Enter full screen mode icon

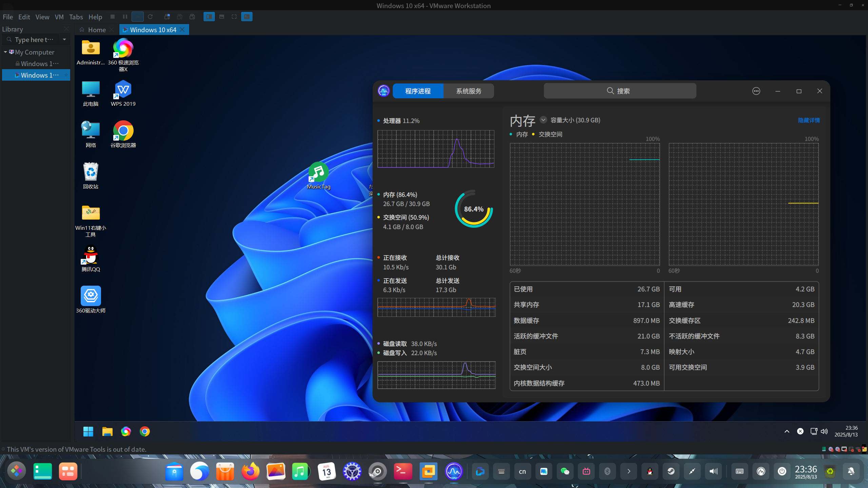pyautogui.click(x=234, y=17)
